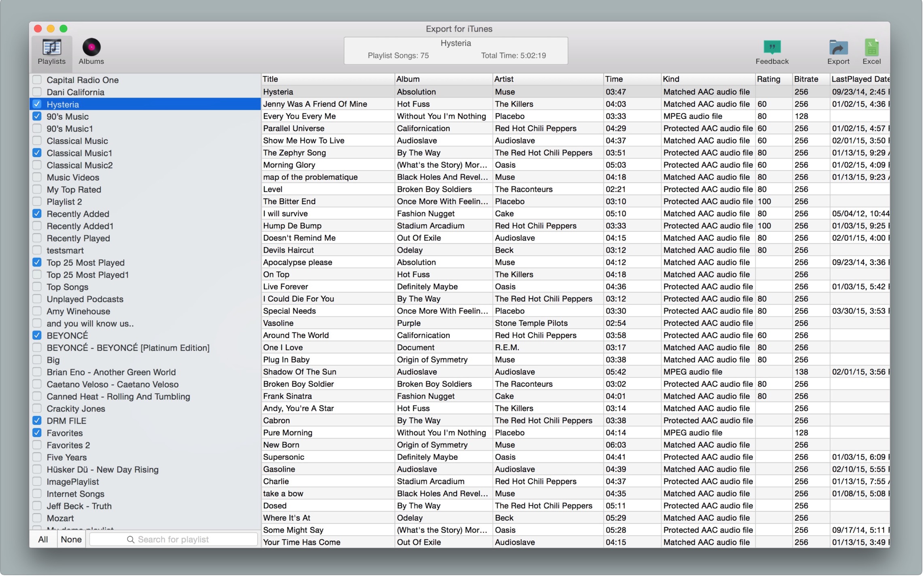Viewport: 924px width, 576px height.
Task: Click the search magnifier icon
Action: (x=130, y=540)
